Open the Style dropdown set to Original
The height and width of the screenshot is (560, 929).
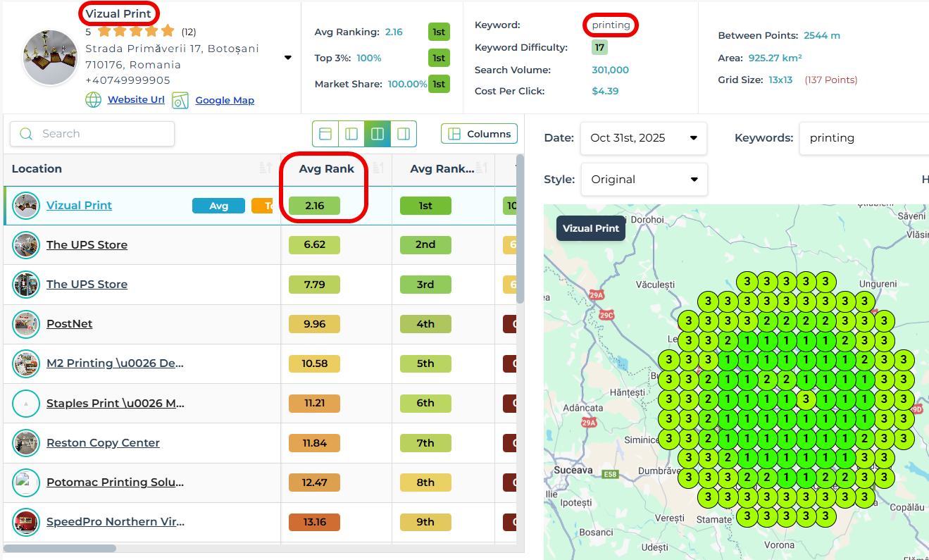(643, 180)
